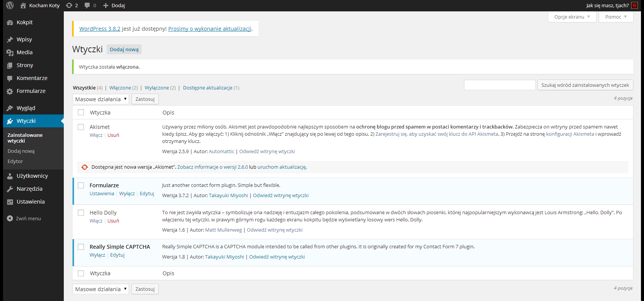
Task: Open Odwiedź witrynę wtyczki for Hello Dolly
Action: pyautogui.click(x=275, y=230)
